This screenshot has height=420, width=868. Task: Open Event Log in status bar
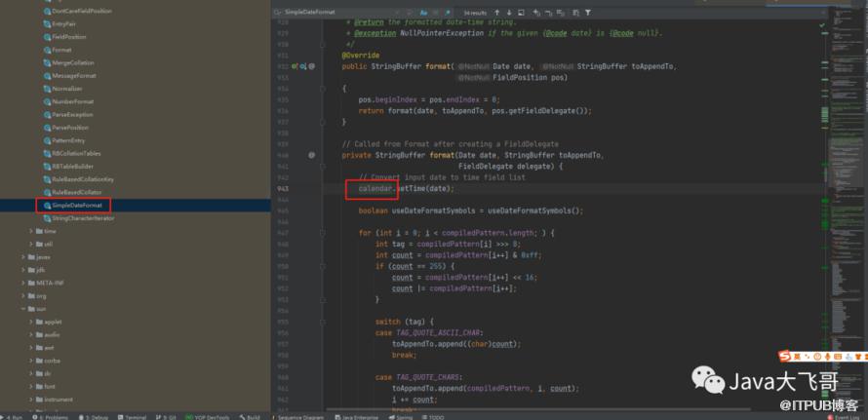tap(845, 416)
